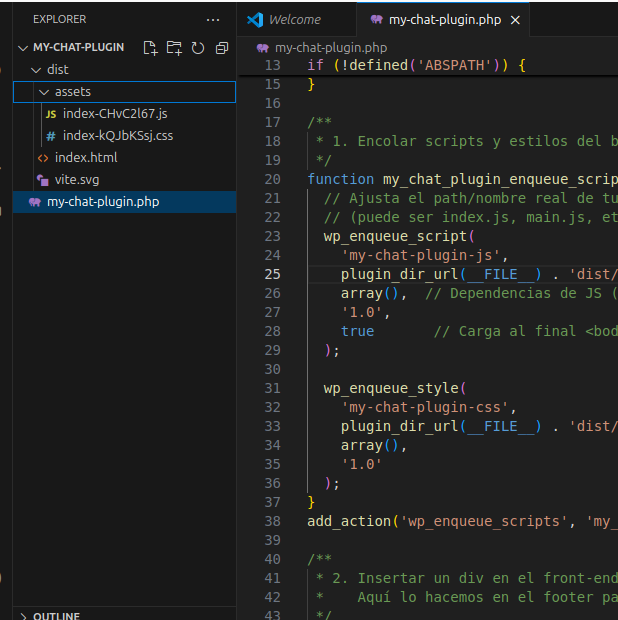The image size is (618, 620).
Task: Click line number 20 in the gutter
Action: (272, 179)
